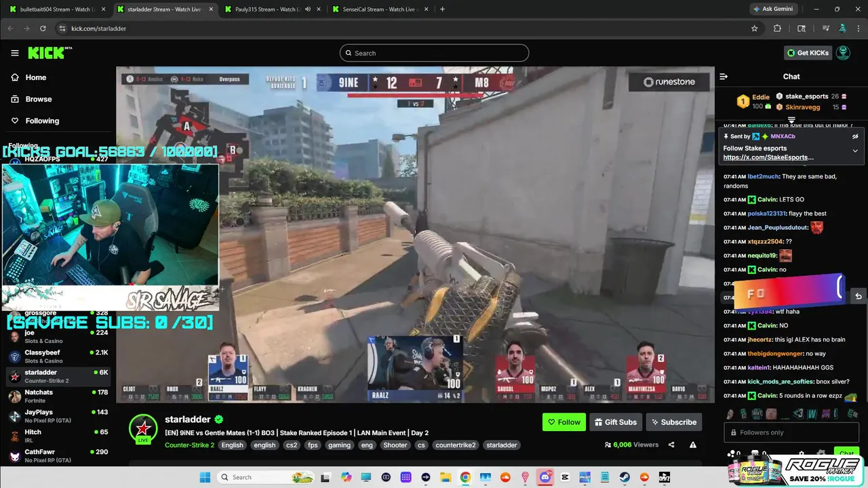Open Discord from the taskbar

(x=545, y=477)
